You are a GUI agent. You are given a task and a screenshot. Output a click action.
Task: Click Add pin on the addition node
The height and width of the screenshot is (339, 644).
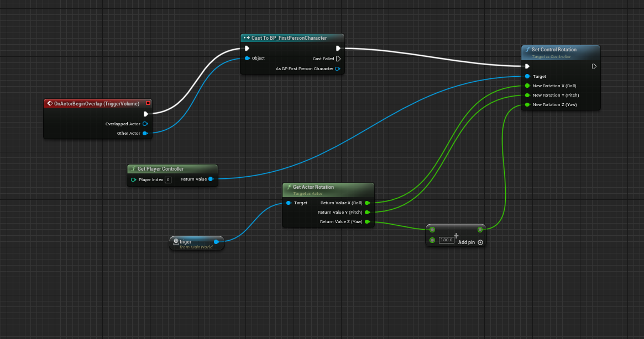pos(470,242)
